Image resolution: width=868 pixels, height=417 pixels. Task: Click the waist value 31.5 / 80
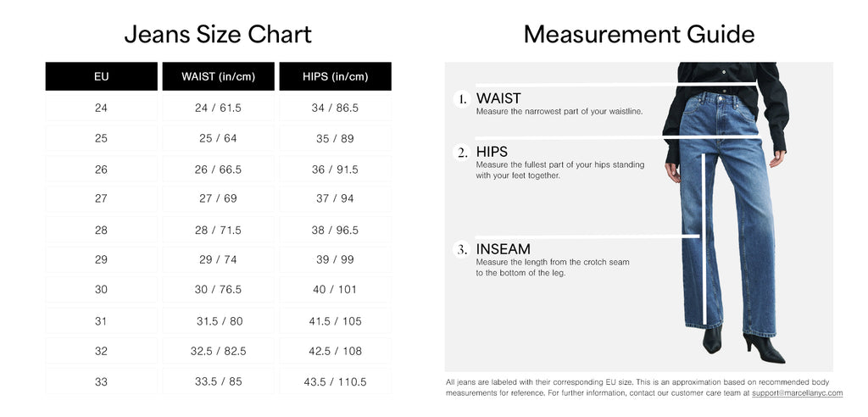tap(218, 321)
